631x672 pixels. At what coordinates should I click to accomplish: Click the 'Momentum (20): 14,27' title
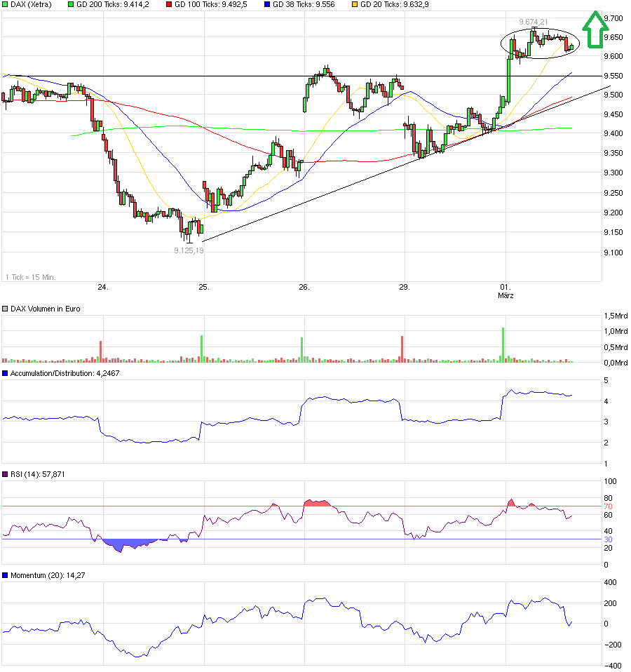(x=48, y=575)
